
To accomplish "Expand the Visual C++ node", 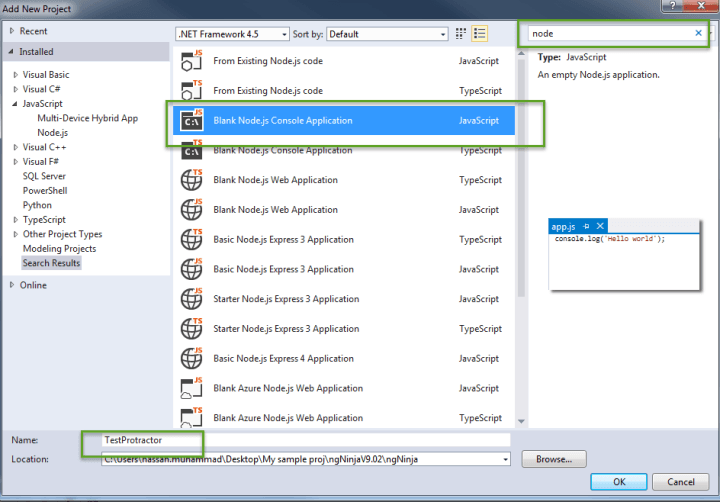I will pyautogui.click(x=16, y=147).
